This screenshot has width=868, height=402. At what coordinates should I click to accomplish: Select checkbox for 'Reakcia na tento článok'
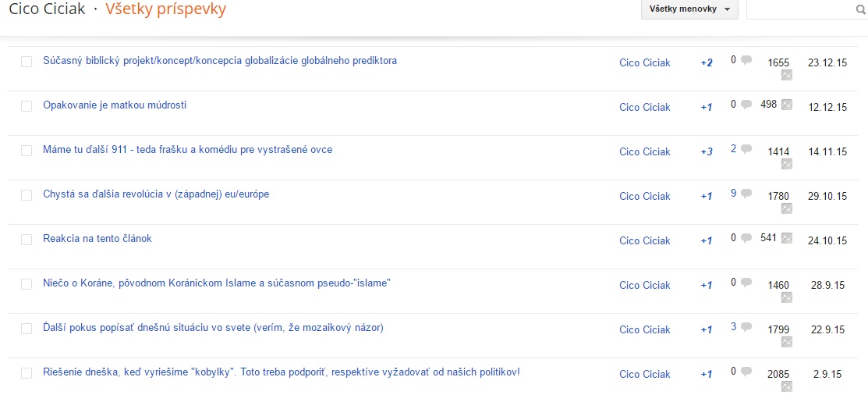click(27, 240)
